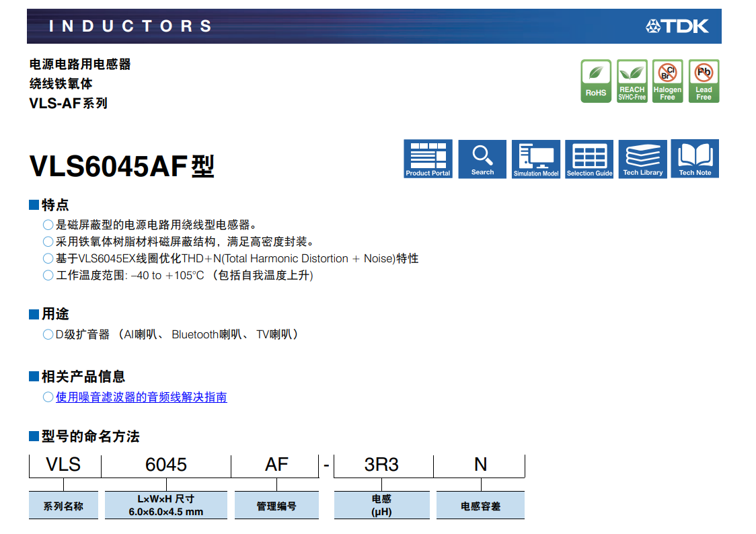
Task: Click the AF part-number segment
Action: tap(276, 465)
